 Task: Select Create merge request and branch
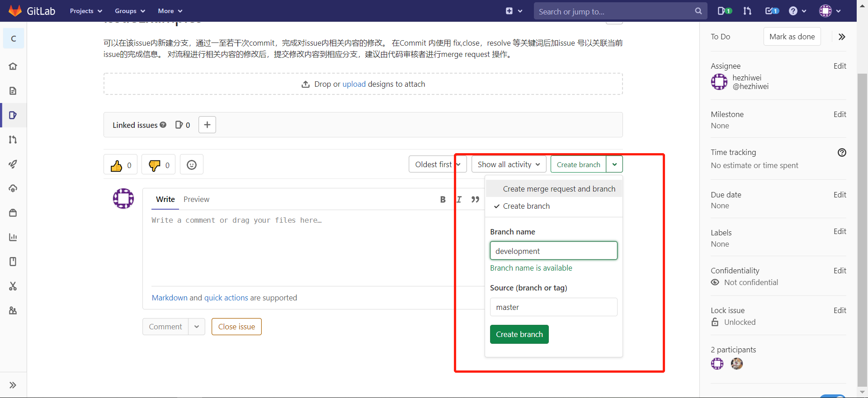(554, 189)
